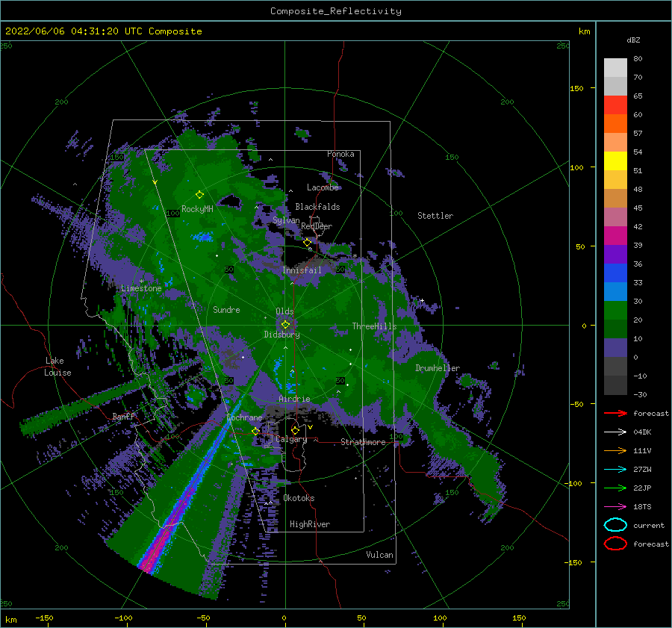Viewport: 672px width, 628px height.
Task: Click the yellow diamond marker above RockyMH
Action: (199, 195)
